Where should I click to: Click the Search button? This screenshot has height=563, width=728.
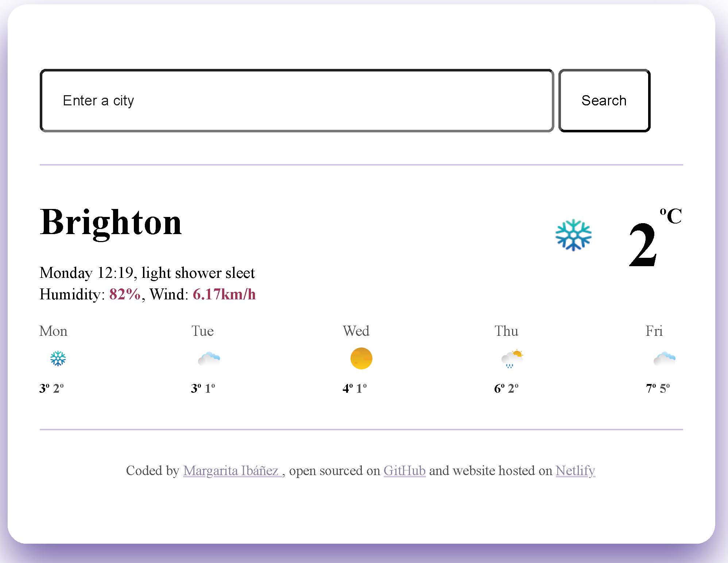(x=604, y=100)
